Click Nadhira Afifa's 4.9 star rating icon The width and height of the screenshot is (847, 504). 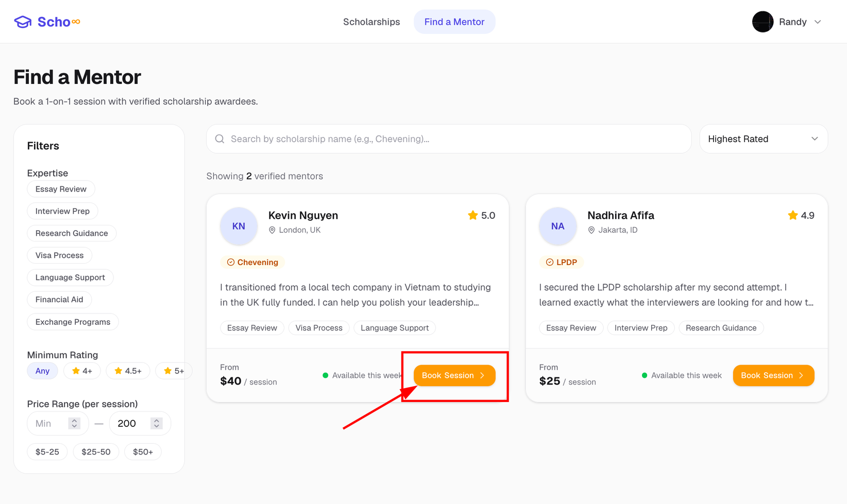click(793, 215)
